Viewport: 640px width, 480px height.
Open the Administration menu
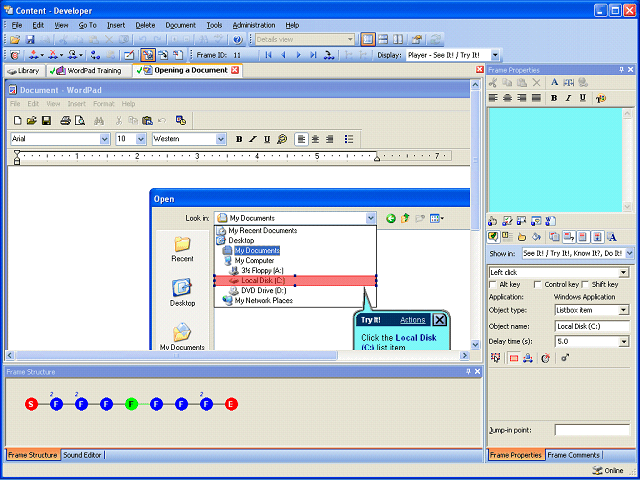coord(254,25)
